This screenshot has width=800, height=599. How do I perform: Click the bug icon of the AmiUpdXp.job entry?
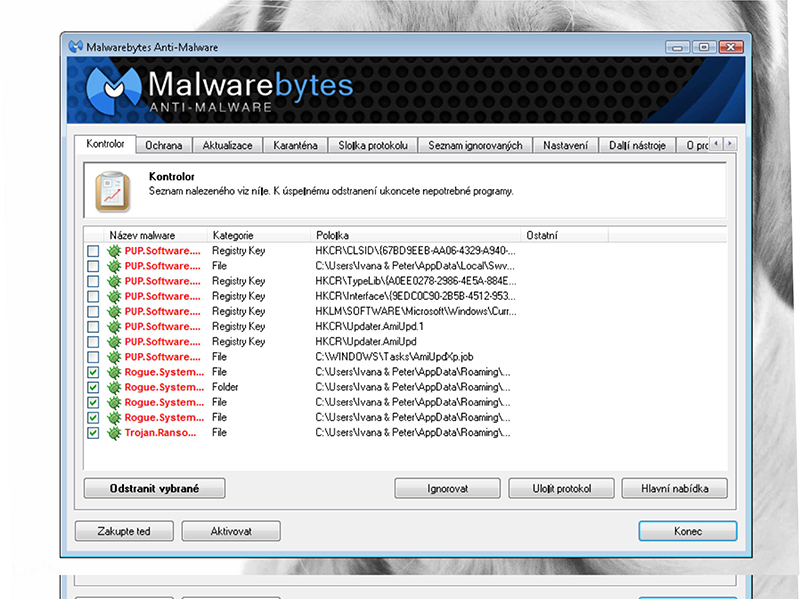pyautogui.click(x=114, y=357)
